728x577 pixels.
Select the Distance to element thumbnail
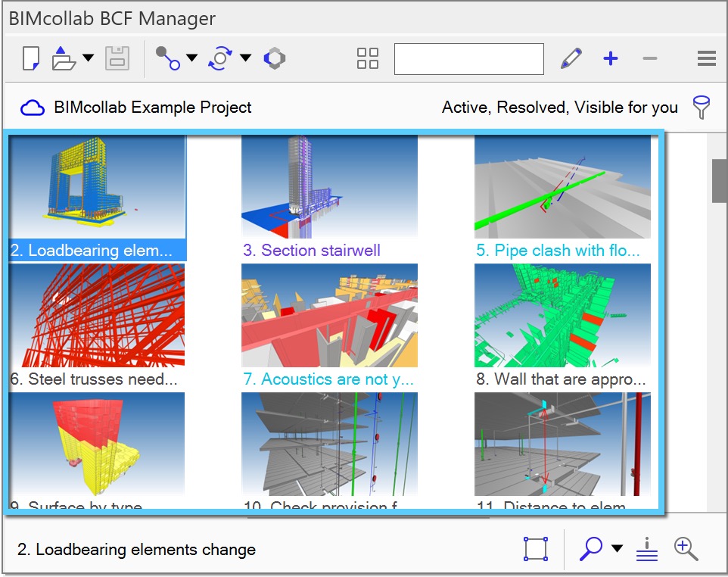562,444
